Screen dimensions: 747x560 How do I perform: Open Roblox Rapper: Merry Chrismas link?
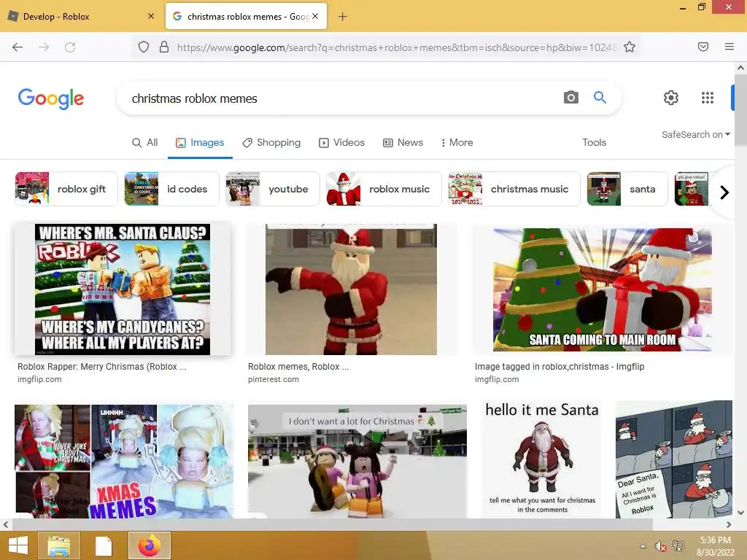[102, 367]
